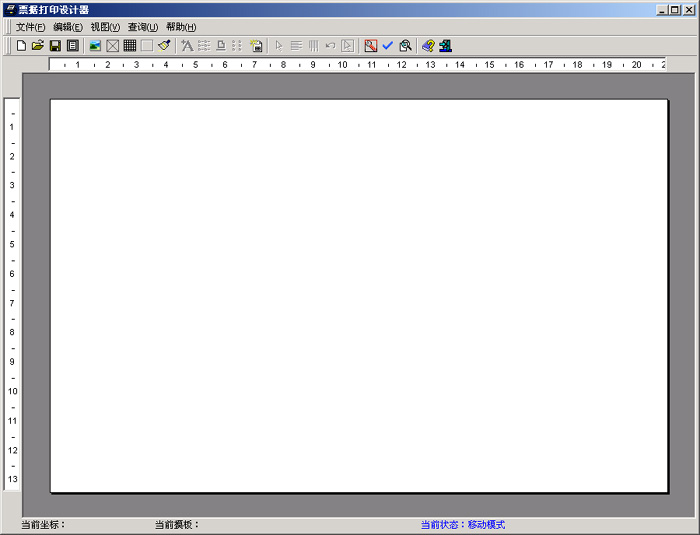Open the 视图(V) menu
The image size is (700, 535).
coord(105,27)
